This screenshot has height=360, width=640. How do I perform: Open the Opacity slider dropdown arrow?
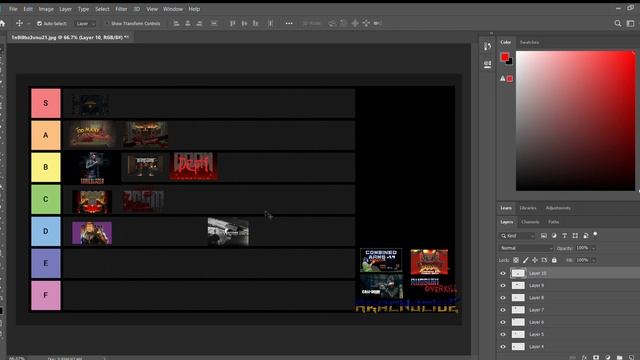[x=593, y=248]
